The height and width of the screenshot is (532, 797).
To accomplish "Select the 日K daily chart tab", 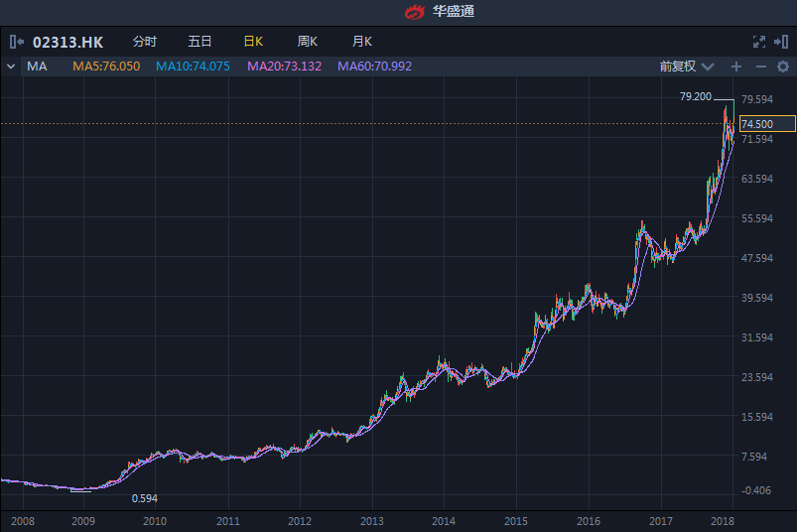I will (x=253, y=42).
